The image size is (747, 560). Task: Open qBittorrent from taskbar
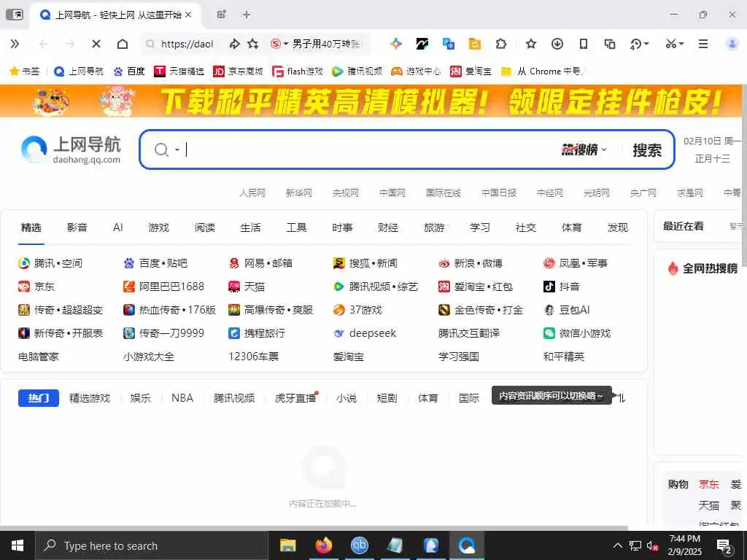pos(359,545)
